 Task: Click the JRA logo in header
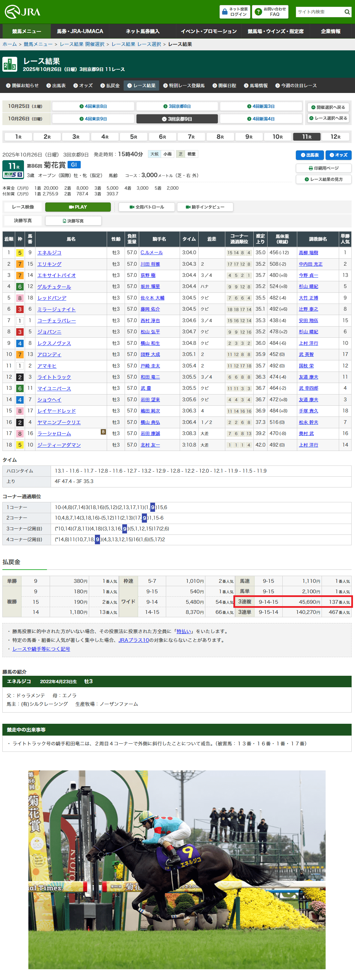coord(22,12)
